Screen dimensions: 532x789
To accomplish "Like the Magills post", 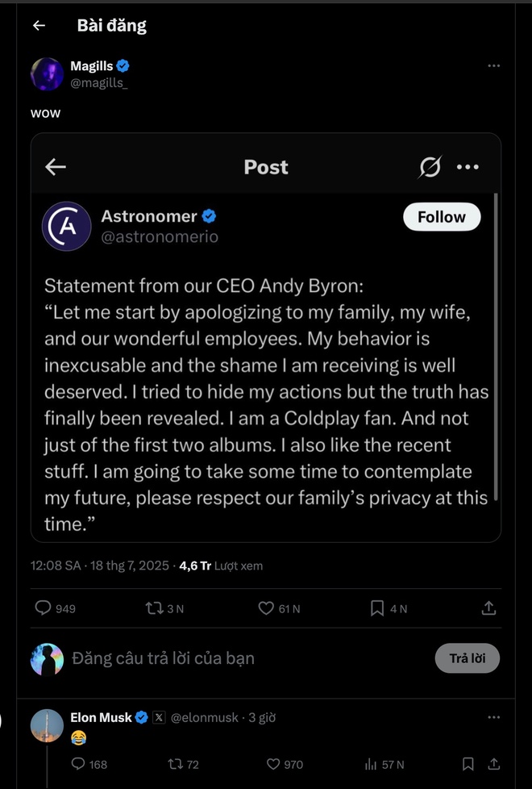I will coord(266,608).
